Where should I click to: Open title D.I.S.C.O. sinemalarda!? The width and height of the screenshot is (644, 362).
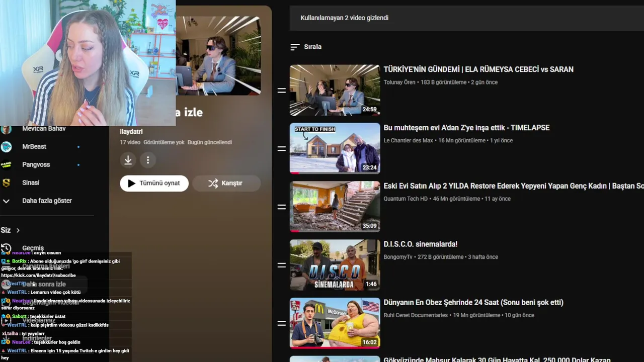click(x=421, y=244)
